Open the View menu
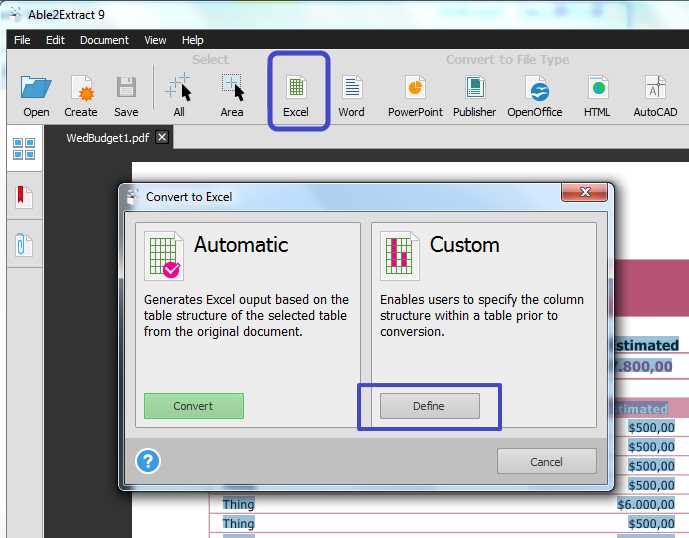Screen dimensions: 689x538 [155, 40]
